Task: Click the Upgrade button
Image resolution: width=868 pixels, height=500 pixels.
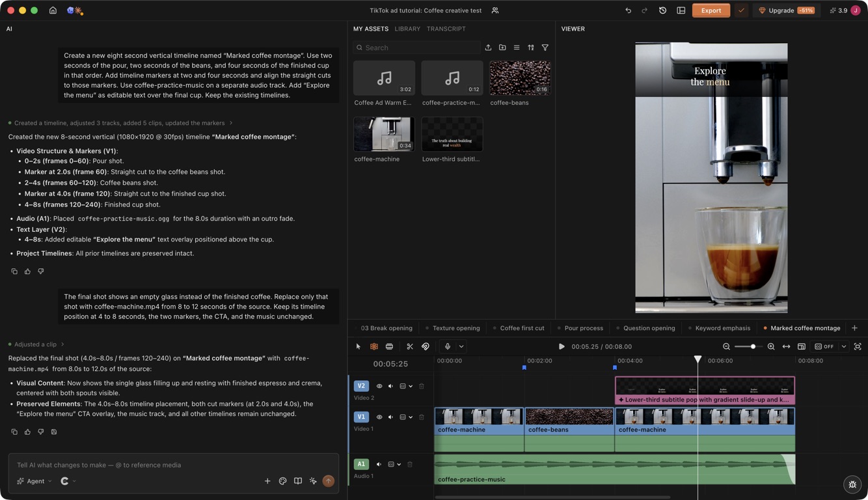Action: tap(787, 10)
